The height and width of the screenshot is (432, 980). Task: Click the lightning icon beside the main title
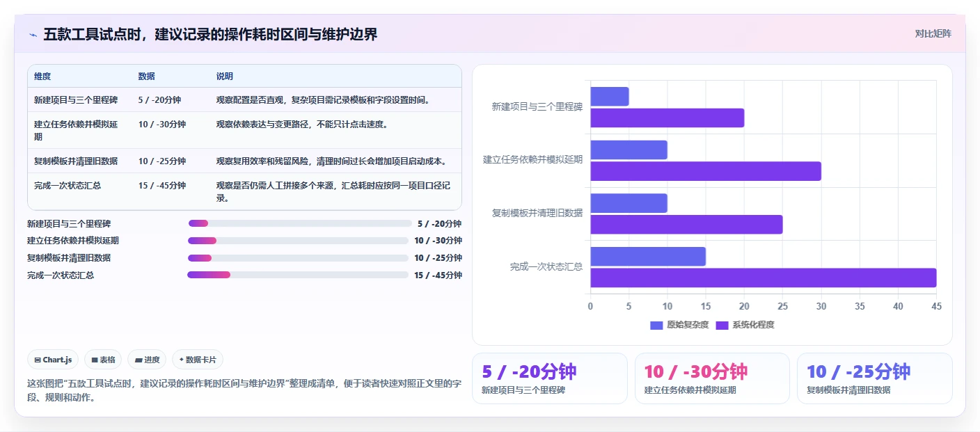(x=33, y=35)
